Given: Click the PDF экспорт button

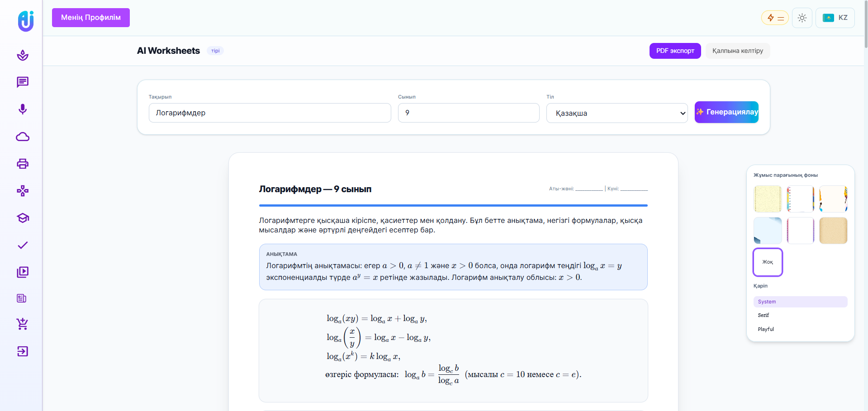Looking at the screenshot, I should 675,51.
